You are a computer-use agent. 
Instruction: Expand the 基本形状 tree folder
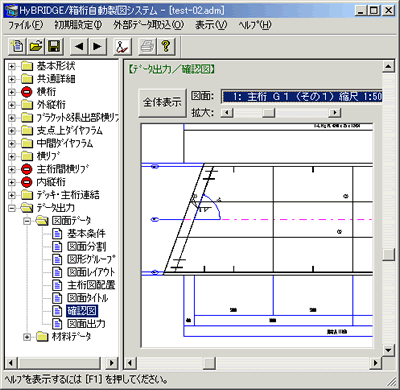12,66
